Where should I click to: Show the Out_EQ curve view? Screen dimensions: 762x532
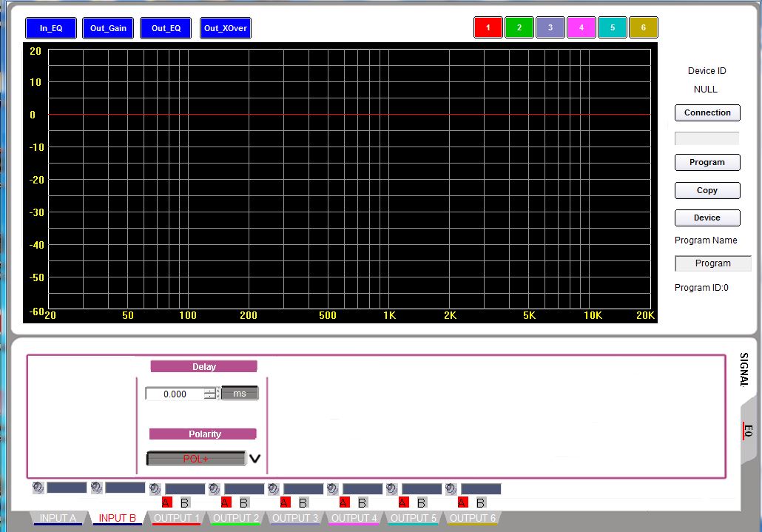tap(166, 28)
